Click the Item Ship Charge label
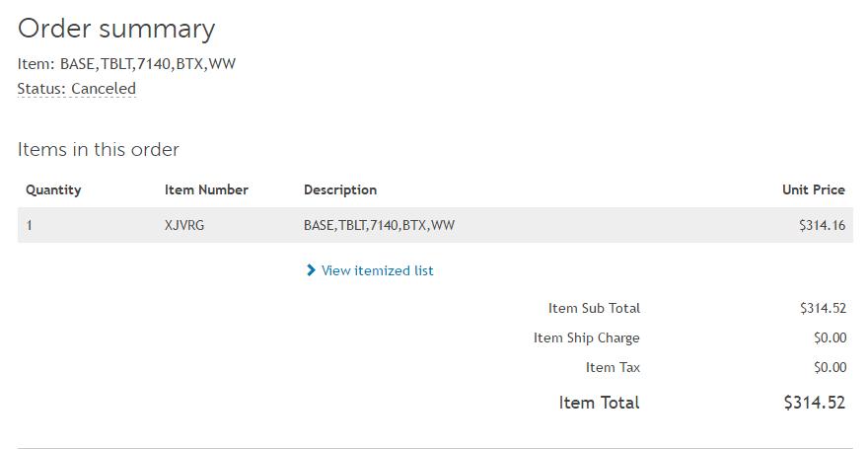 586,337
